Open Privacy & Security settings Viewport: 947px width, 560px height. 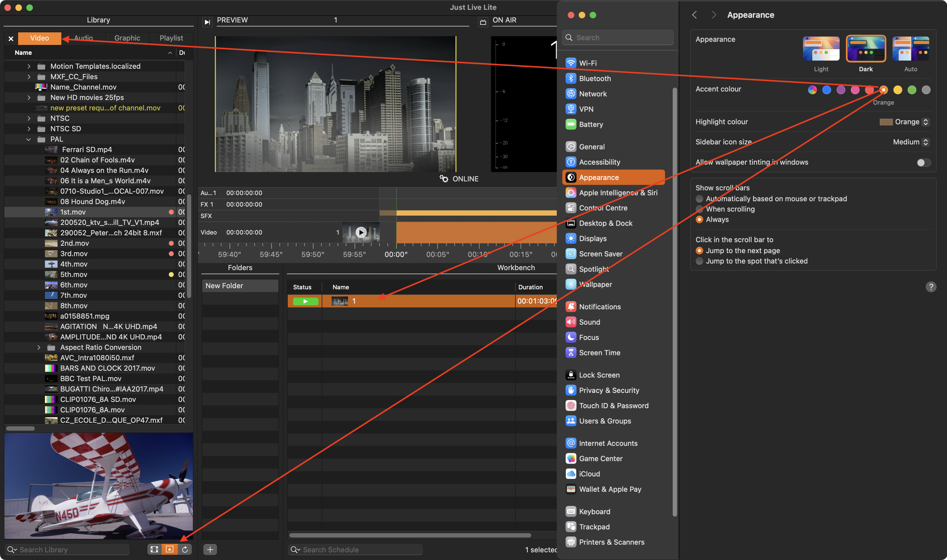tap(613, 390)
